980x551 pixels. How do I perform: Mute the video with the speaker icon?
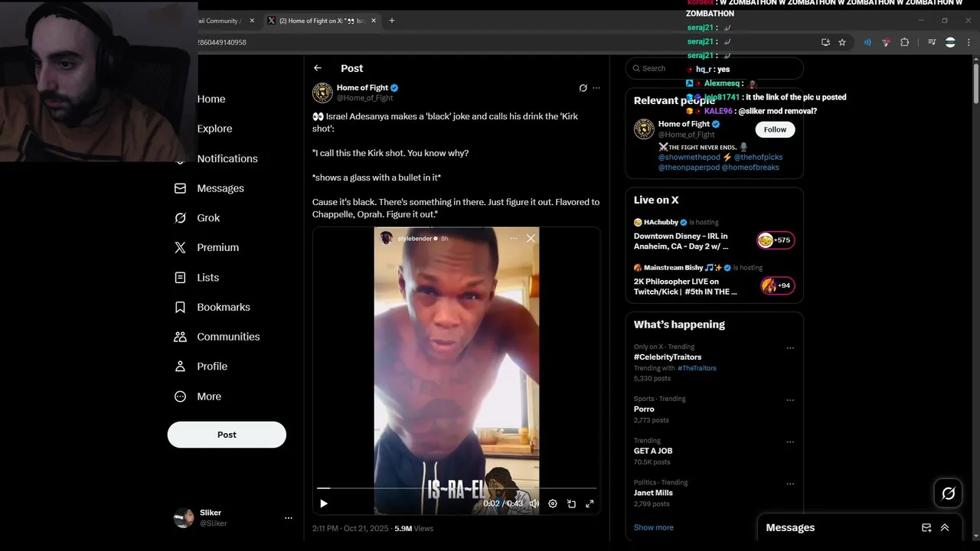click(534, 504)
